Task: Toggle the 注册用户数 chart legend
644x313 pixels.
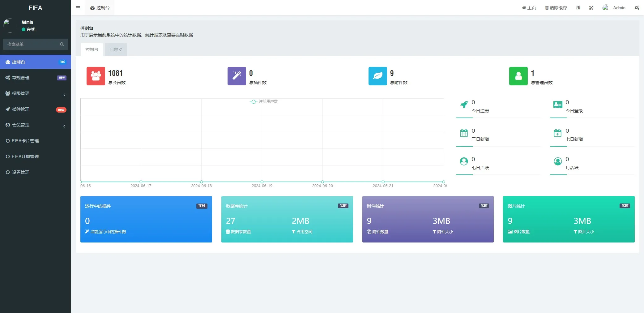Action: (264, 101)
